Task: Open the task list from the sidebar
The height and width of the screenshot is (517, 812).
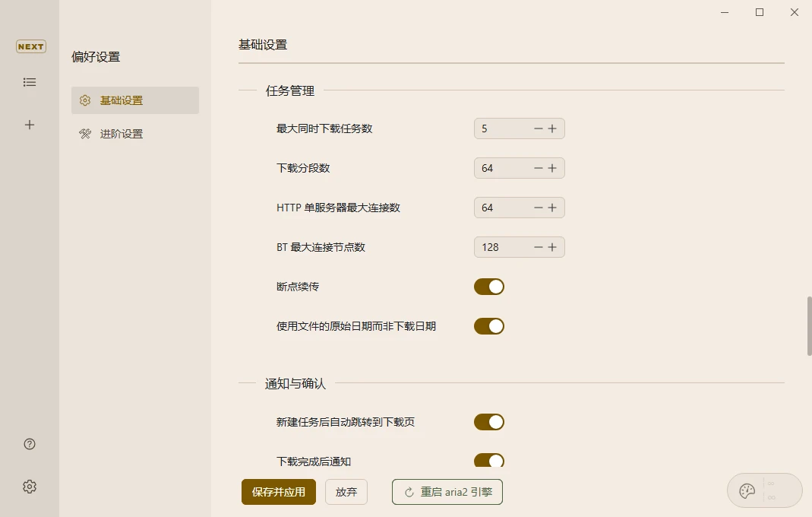Action: click(30, 82)
